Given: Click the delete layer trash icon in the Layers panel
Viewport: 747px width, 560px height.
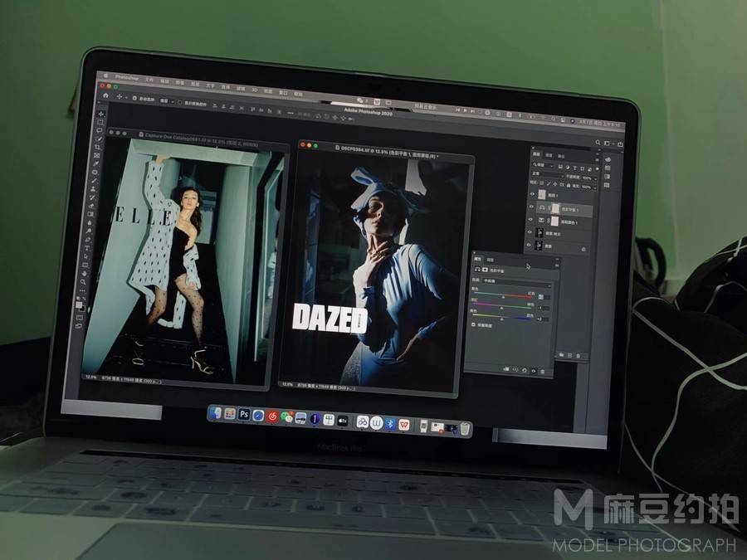Looking at the screenshot, I should pyautogui.click(x=578, y=356).
